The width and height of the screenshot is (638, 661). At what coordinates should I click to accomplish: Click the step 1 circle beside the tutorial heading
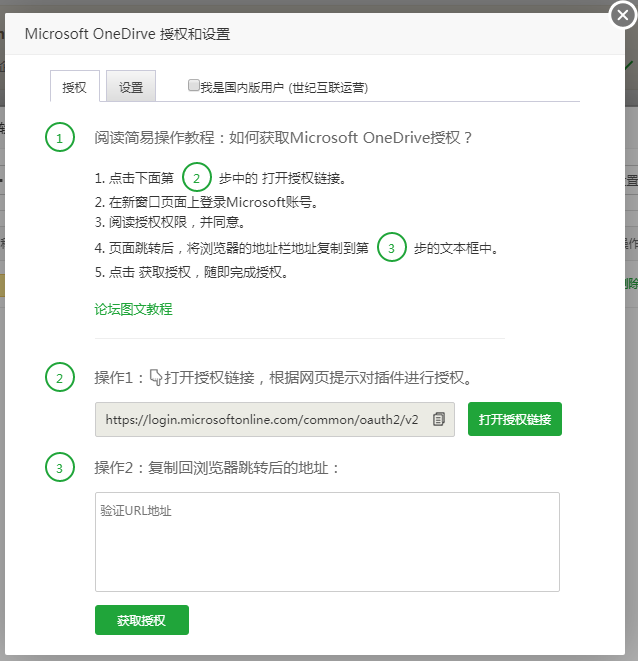coord(60,138)
